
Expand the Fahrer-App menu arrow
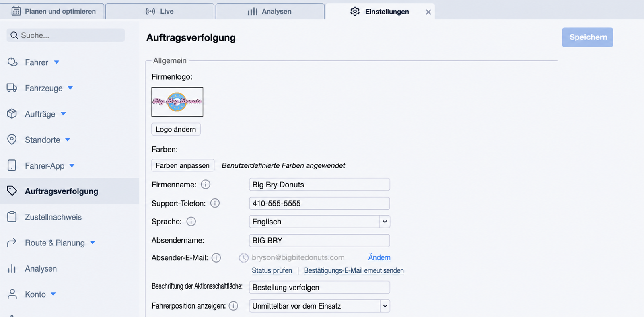[72, 165]
